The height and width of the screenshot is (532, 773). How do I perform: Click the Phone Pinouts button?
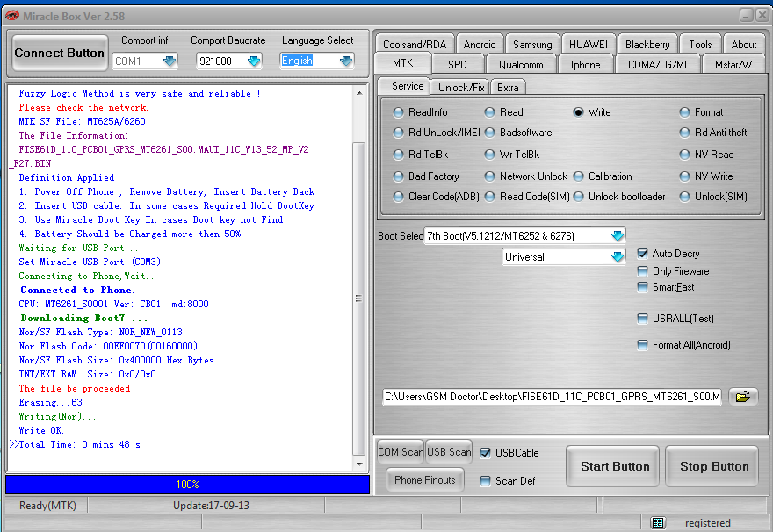click(x=425, y=480)
